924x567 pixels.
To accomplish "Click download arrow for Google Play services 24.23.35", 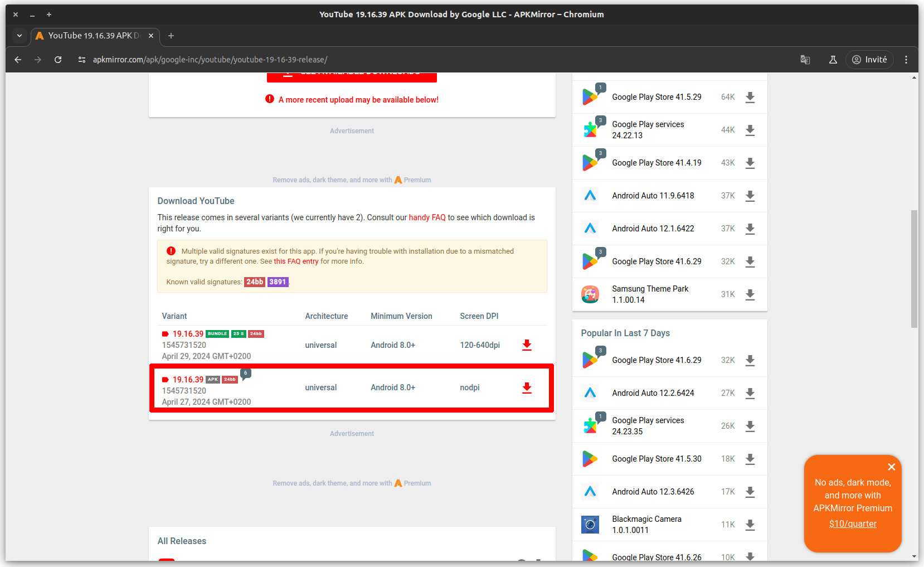I will point(750,426).
